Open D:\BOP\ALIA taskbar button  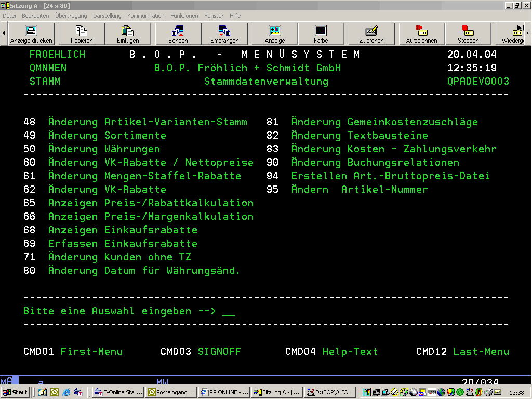(x=330, y=392)
